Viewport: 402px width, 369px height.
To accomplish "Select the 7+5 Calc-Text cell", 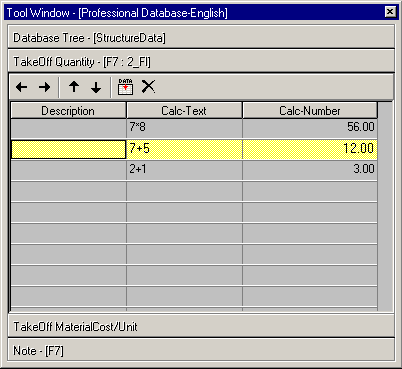I will pos(184,149).
